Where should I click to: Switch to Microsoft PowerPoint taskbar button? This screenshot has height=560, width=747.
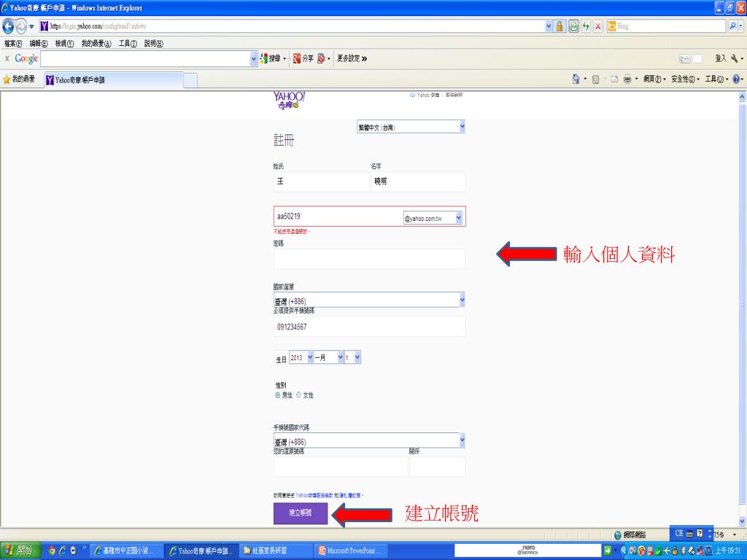[350, 551]
